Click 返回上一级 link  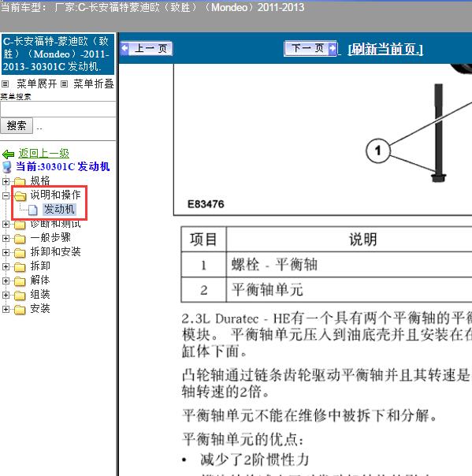coord(43,154)
